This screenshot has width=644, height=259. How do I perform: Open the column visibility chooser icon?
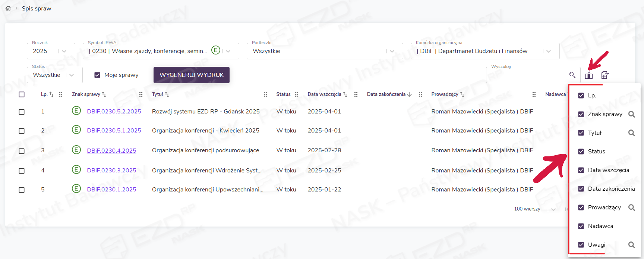tap(589, 75)
